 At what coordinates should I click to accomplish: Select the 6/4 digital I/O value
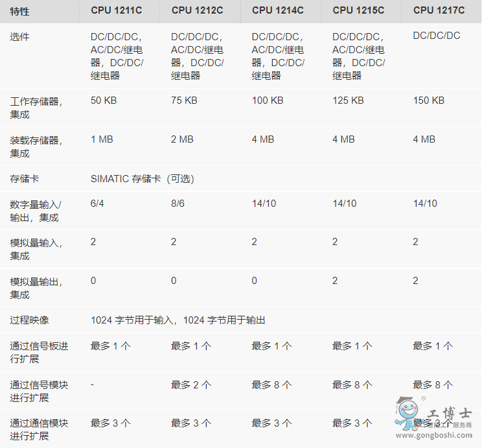pos(97,204)
